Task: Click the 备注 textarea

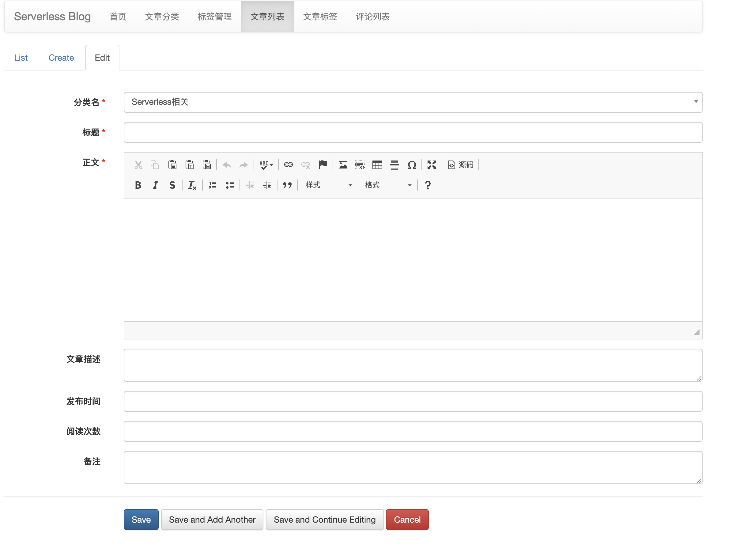Action: click(413, 467)
